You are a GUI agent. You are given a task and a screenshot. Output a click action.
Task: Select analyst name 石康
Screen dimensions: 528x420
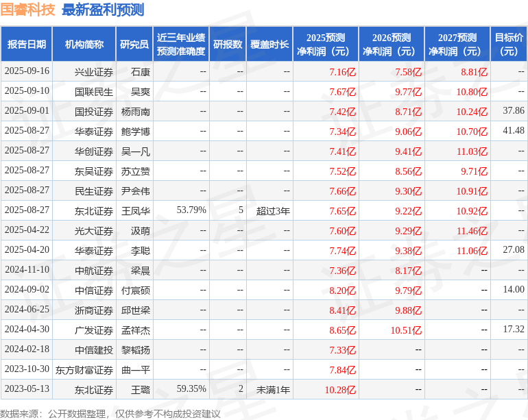click(141, 72)
